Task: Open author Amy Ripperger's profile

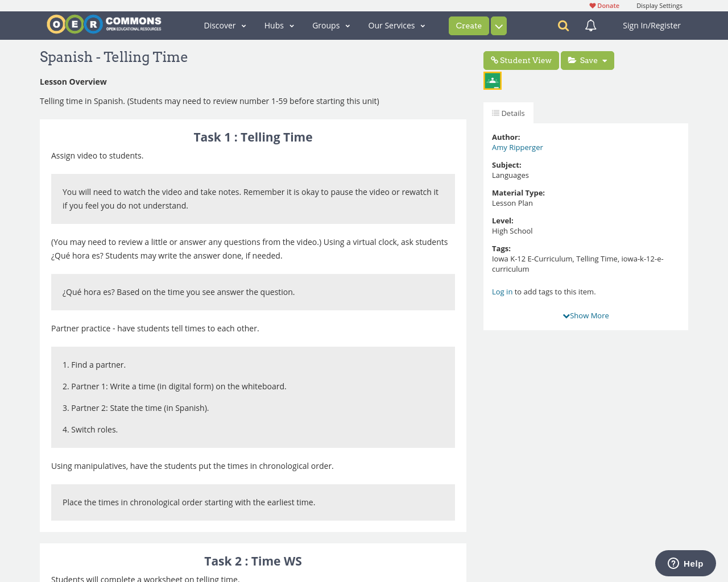Action: coord(517,147)
